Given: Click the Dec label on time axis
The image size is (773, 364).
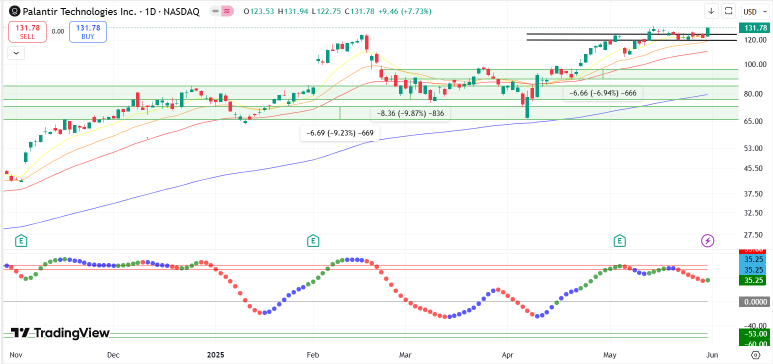Looking at the screenshot, I should pyautogui.click(x=113, y=355).
